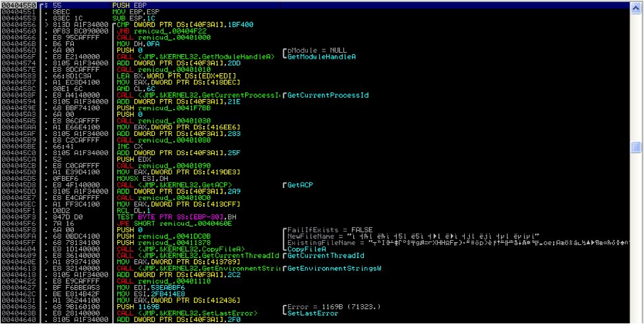Select the SUB ESP,1C instruction
The width and height of the screenshot is (644, 324).
pos(135,18)
